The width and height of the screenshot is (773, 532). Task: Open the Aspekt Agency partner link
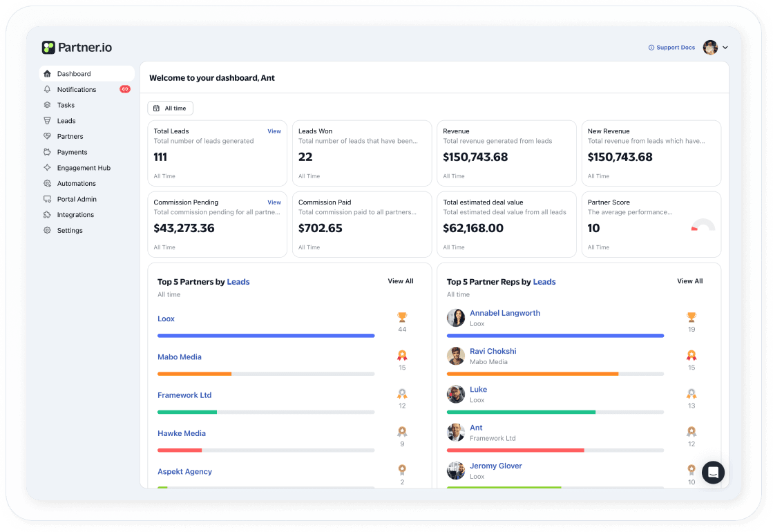click(x=185, y=472)
